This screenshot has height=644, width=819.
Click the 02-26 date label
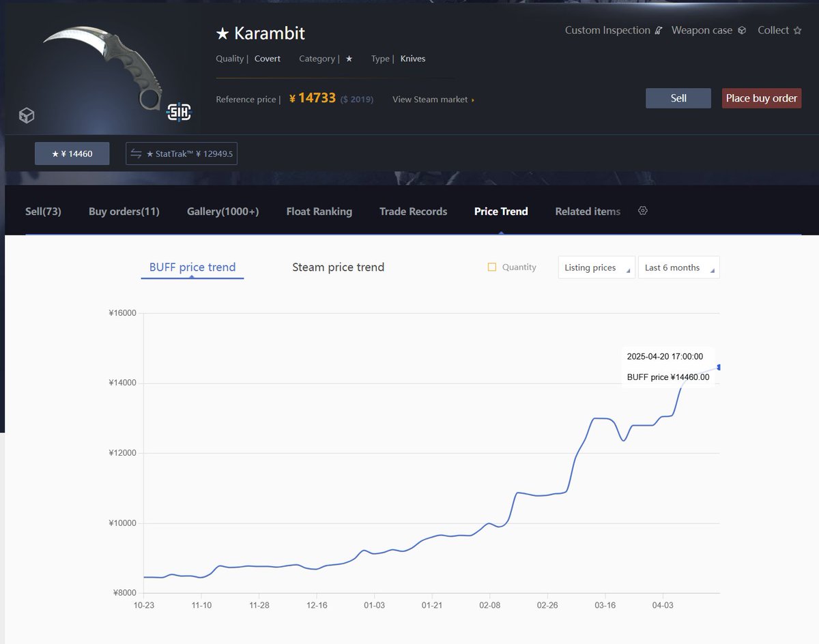tap(547, 605)
